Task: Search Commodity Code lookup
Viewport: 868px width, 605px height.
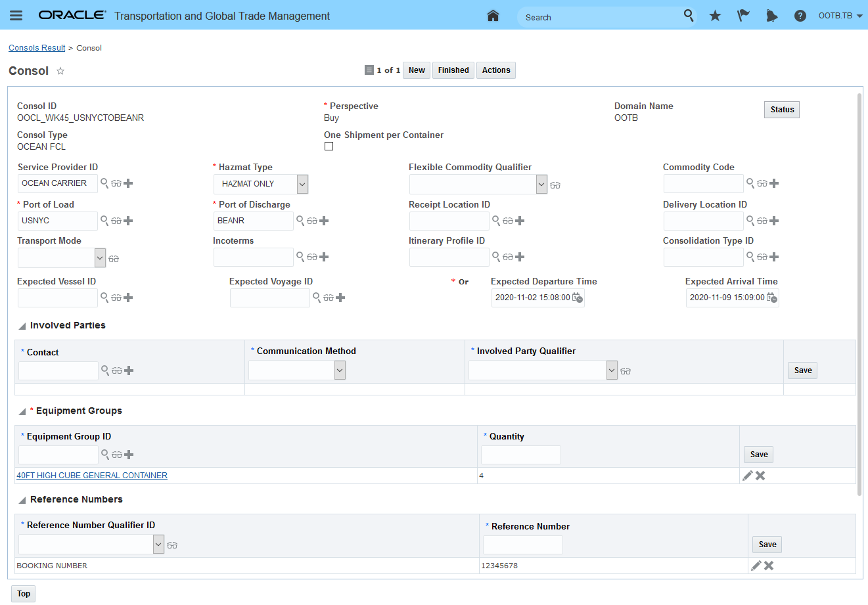Action: pyautogui.click(x=750, y=183)
